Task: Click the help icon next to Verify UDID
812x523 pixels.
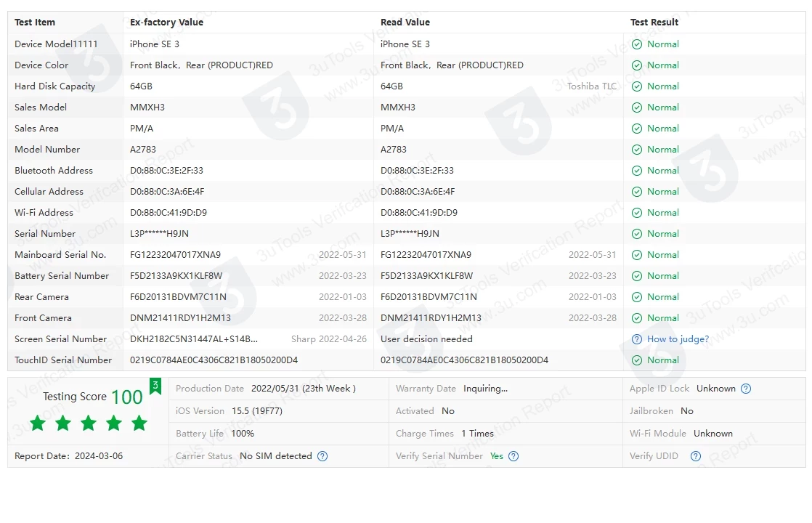Action: tap(696, 456)
